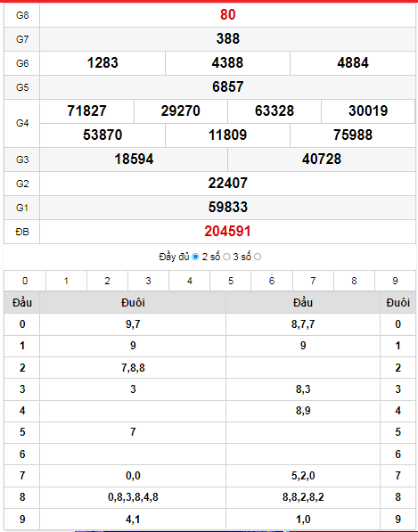Click the "9,7" cell in row 0
Screen dimensions: 418x532
pos(133,324)
